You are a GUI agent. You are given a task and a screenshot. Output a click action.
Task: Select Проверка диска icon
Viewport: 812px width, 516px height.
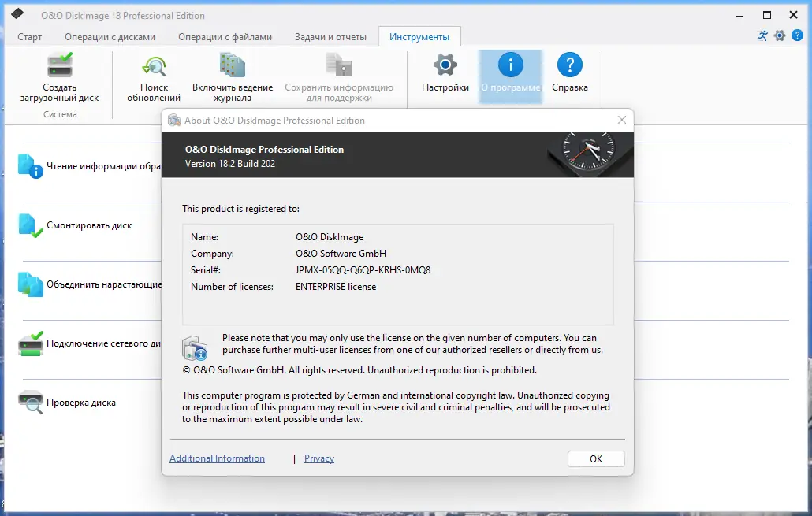[x=31, y=402]
